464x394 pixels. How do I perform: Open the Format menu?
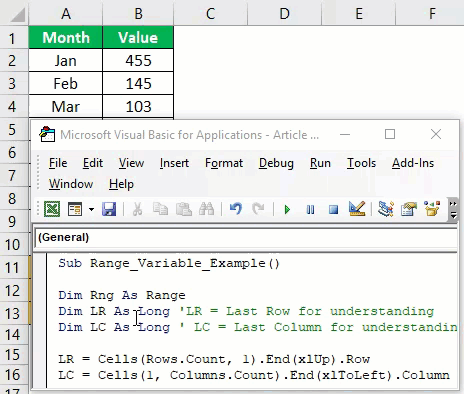224,163
